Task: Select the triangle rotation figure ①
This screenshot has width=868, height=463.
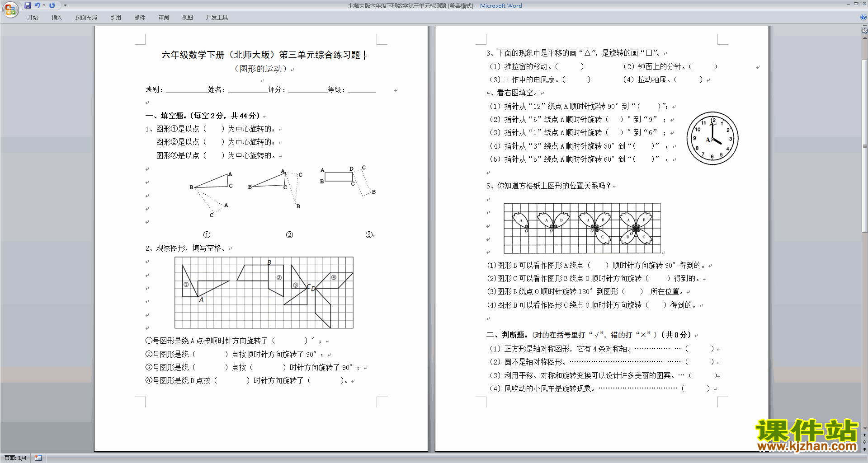Action: click(212, 195)
